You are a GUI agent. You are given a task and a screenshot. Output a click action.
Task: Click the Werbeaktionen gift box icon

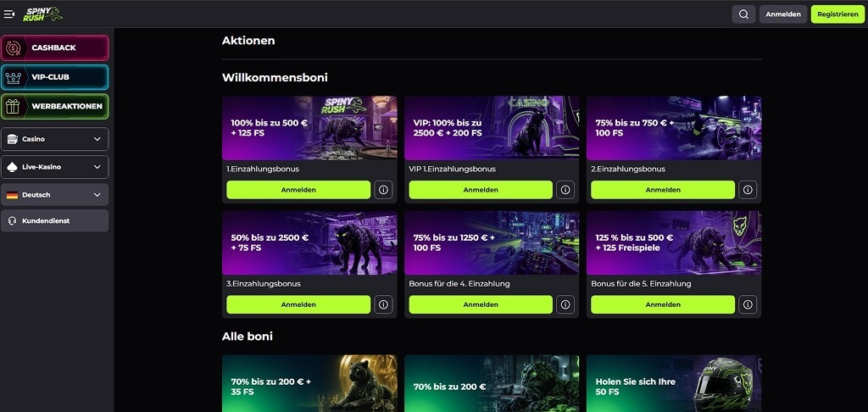tap(13, 106)
